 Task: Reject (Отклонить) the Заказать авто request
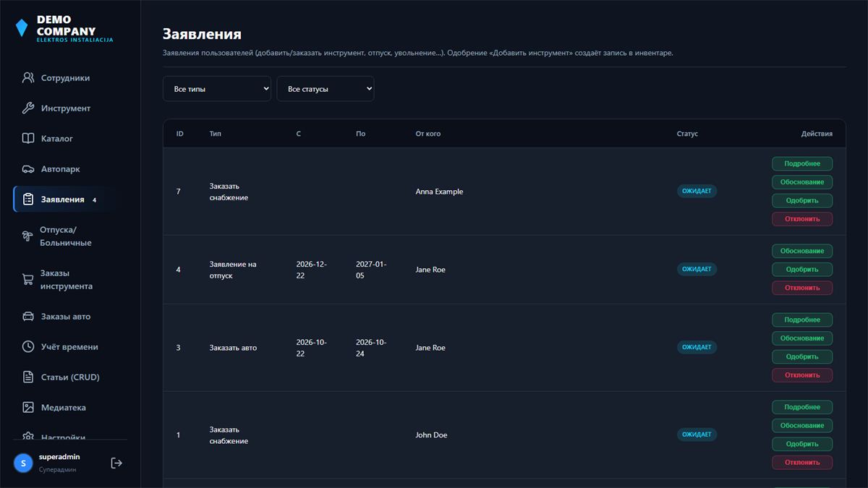click(802, 375)
